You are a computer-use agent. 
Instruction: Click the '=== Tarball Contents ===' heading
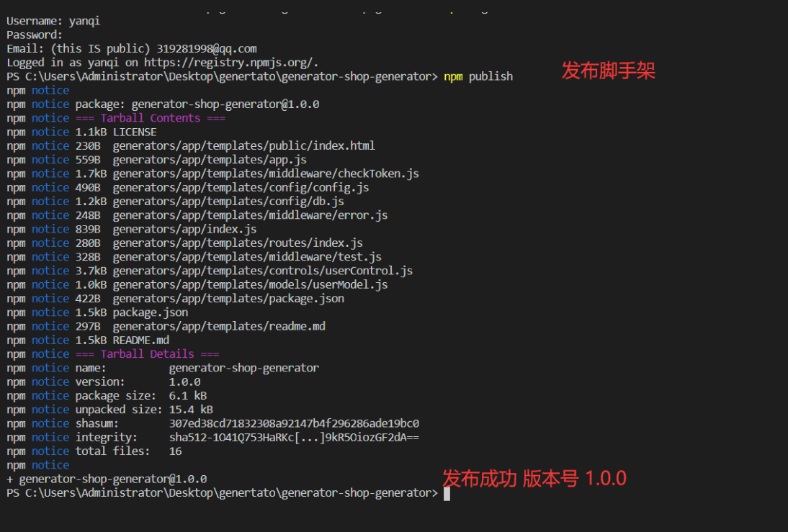151,118
